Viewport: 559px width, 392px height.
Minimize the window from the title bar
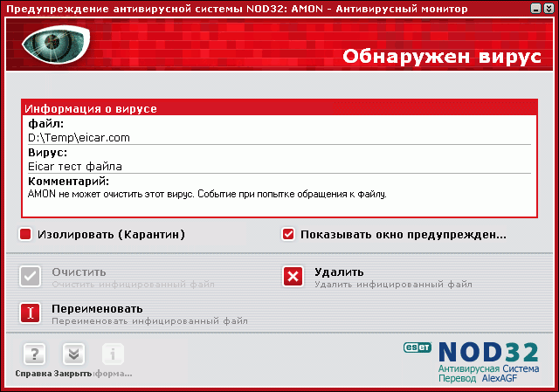coord(535,8)
